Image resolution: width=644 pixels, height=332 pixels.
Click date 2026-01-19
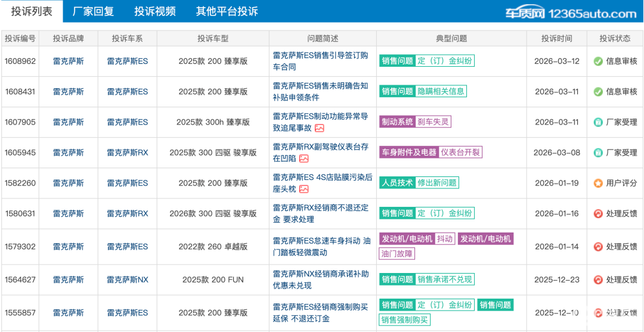pos(556,183)
